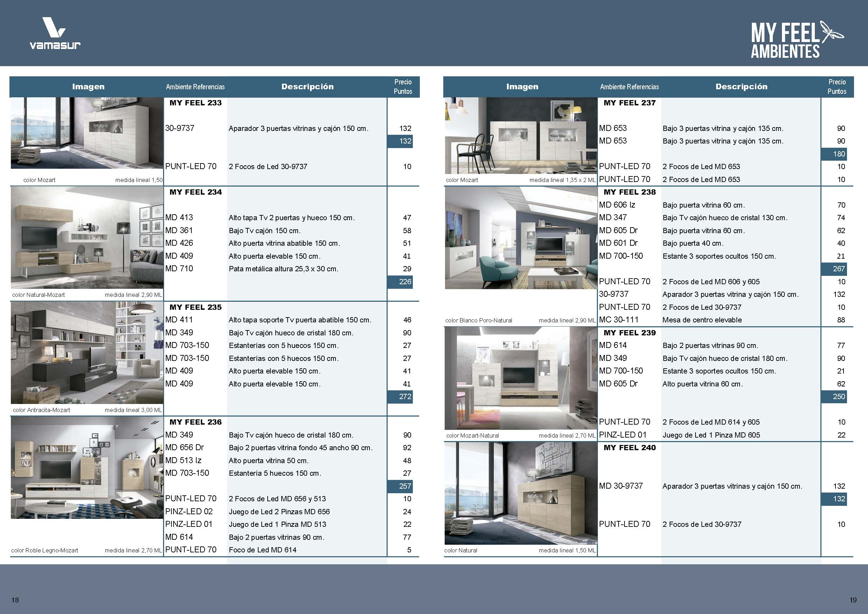Open the MY FEEL 233 room image
The width and height of the screenshot is (868, 614).
pos(87,133)
